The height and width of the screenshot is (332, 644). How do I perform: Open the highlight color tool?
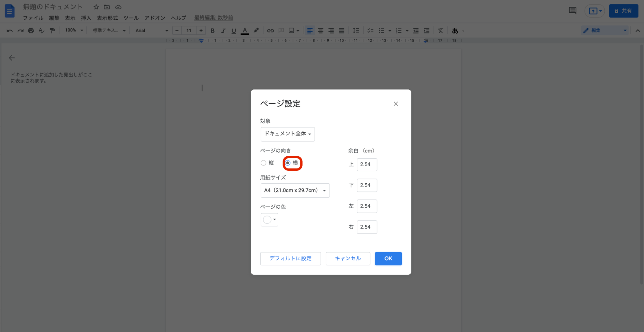pos(256,31)
